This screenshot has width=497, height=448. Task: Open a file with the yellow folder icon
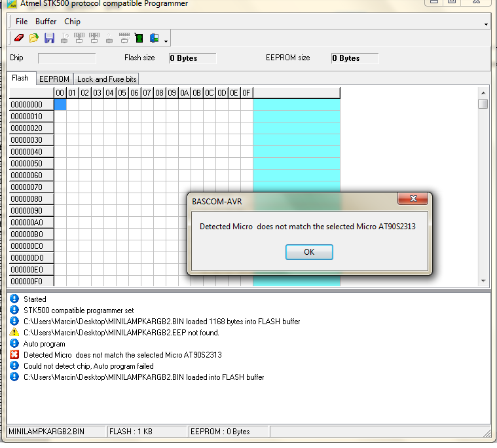34,38
